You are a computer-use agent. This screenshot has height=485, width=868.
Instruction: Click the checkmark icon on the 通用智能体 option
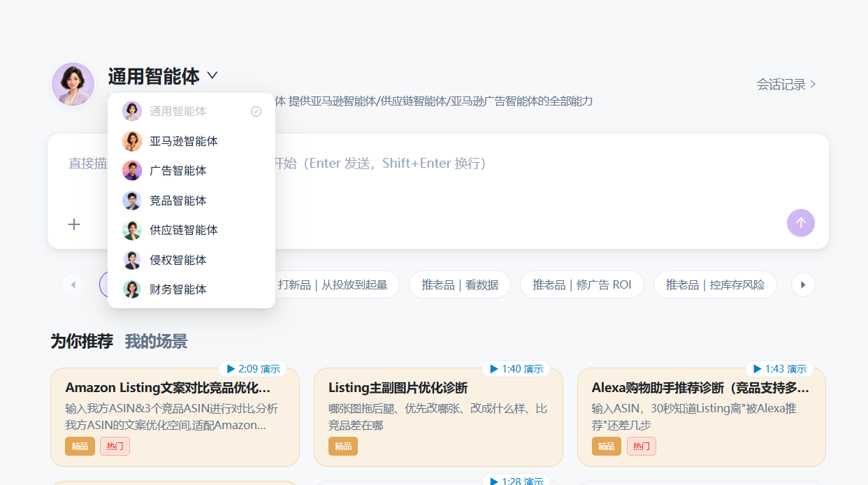tap(256, 111)
